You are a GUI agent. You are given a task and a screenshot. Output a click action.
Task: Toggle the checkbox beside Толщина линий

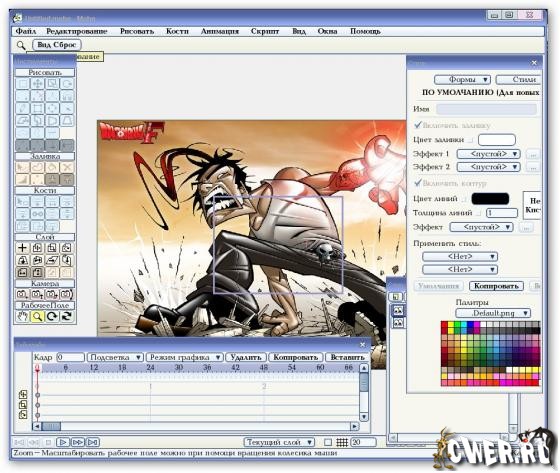pyautogui.click(x=479, y=213)
